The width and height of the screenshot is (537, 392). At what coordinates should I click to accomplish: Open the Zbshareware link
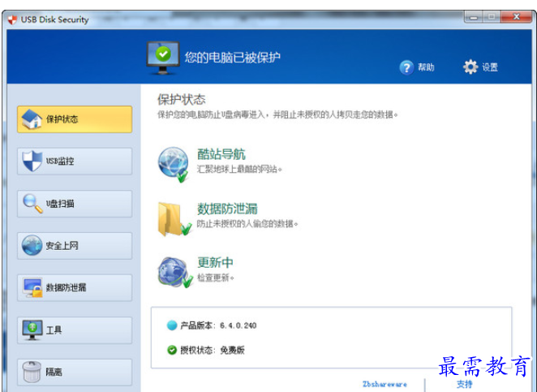pyautogui.click(x=385, y=384)
